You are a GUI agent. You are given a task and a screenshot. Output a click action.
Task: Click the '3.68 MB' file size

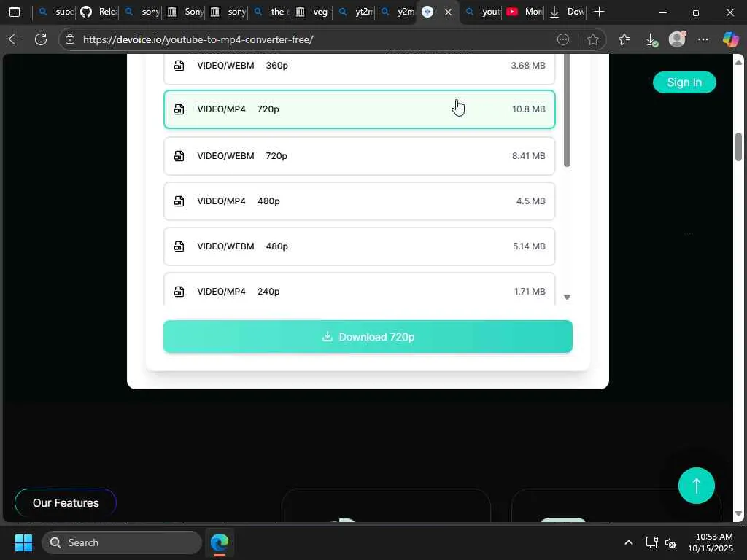click(x=528, y=65)
